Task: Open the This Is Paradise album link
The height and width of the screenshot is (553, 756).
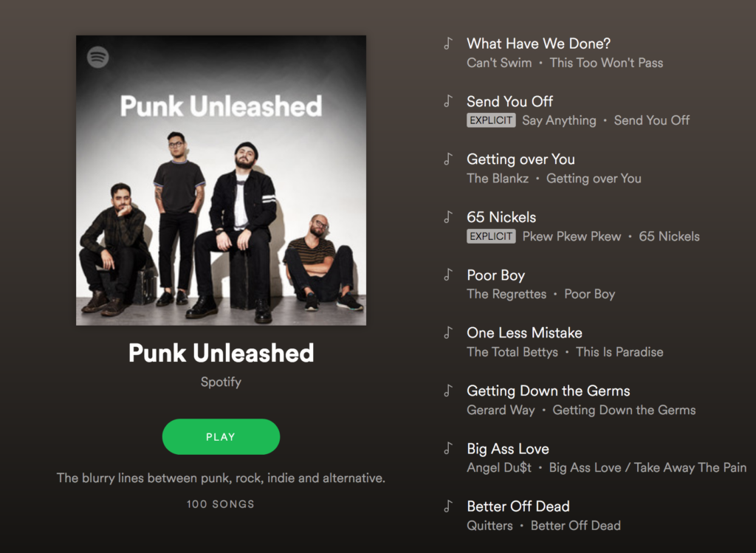Action: [x=619, y=352]
